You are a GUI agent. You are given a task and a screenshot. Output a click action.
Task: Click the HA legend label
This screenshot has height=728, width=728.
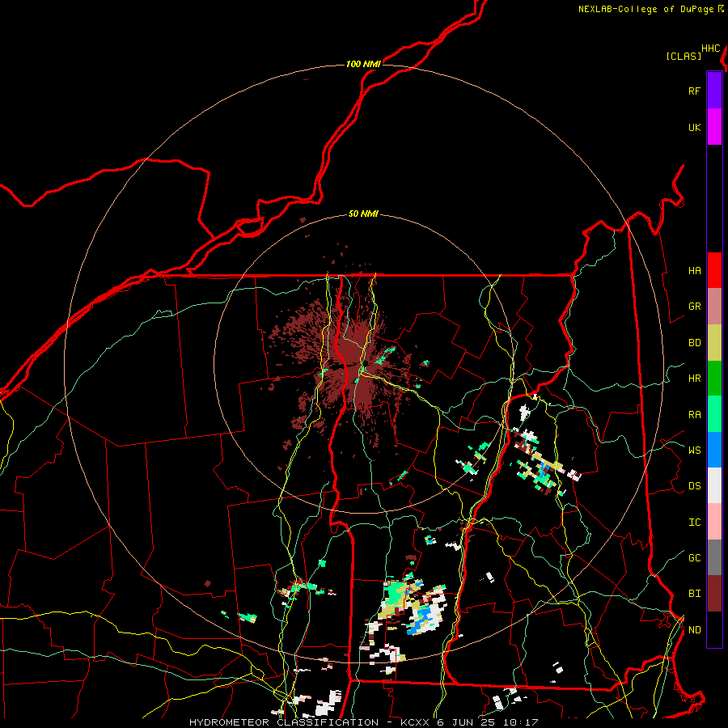694,271
